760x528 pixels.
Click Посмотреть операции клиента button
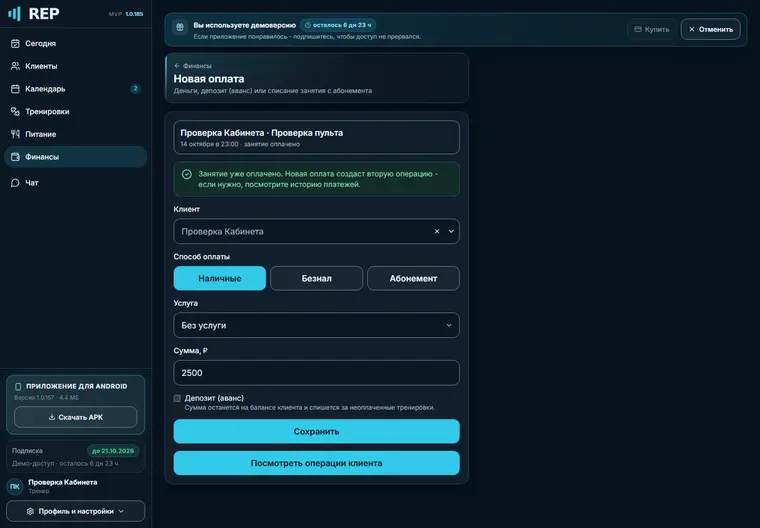tap(317, 463)
